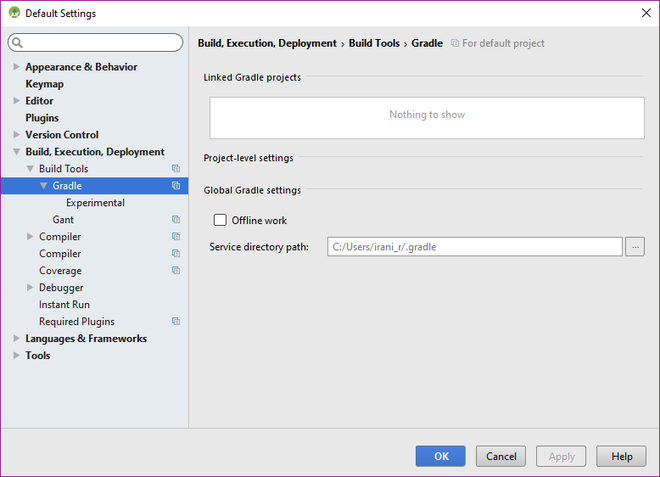Collapse the Build Tools tree arrow
The image size is (660, 477).
click(30, 168)
